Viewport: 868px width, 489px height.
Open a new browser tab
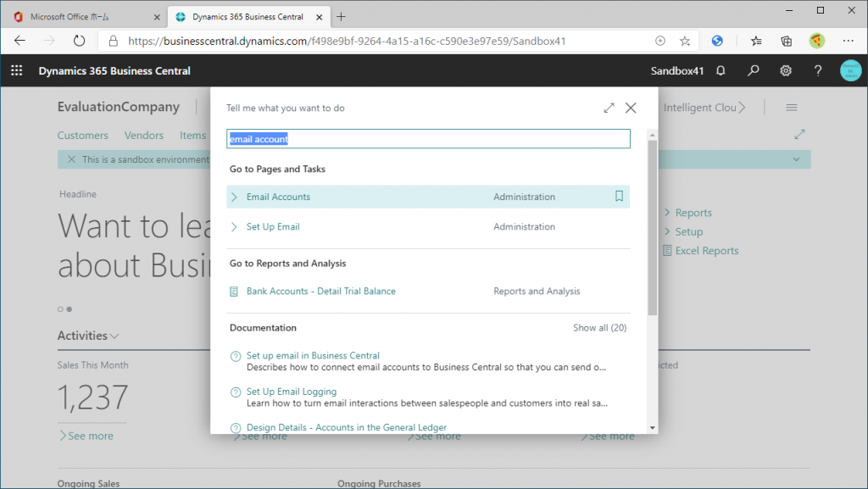[x=341, y=17]
